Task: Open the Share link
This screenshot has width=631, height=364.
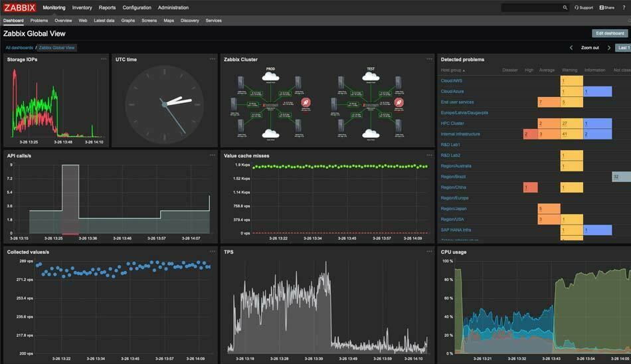Action: click(x=607, y=8)
